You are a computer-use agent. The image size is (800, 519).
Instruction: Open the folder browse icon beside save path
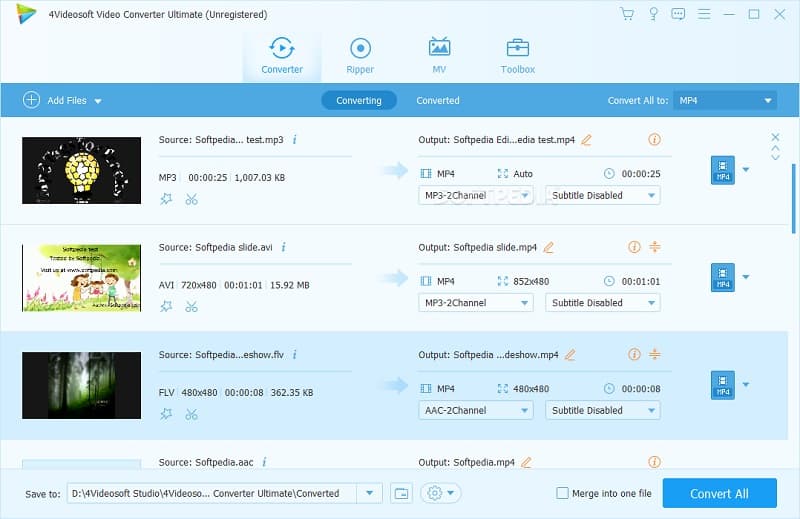pyautogui.click(x=401, y=493)
